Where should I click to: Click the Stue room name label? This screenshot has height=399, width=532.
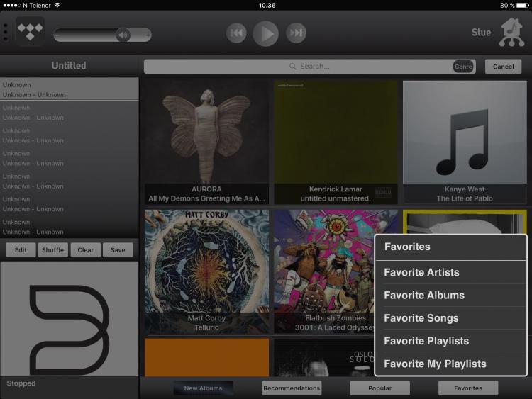point(481,32)
